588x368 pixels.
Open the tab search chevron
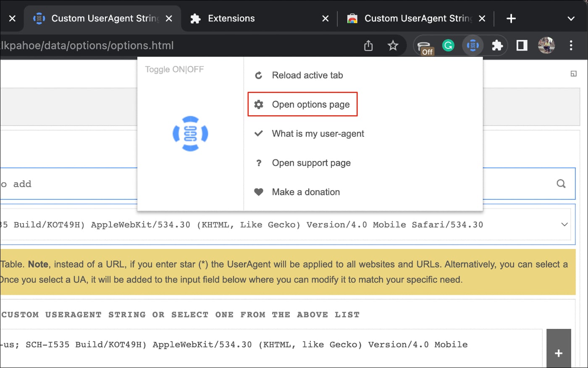point(571,19)
